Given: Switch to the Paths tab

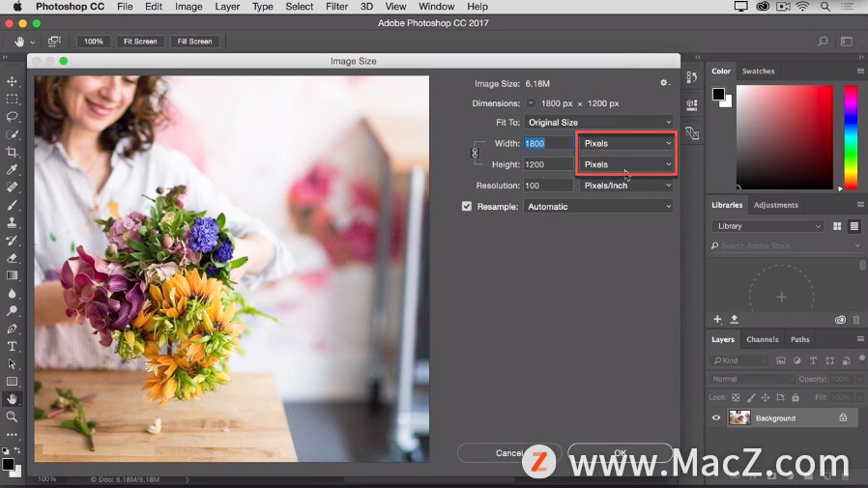Looking at the screenshot, I should pos(799,340).
